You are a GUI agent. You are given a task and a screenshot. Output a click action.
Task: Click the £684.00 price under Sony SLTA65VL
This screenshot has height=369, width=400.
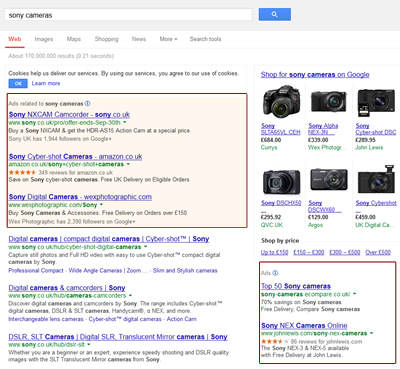pos(271,140)
